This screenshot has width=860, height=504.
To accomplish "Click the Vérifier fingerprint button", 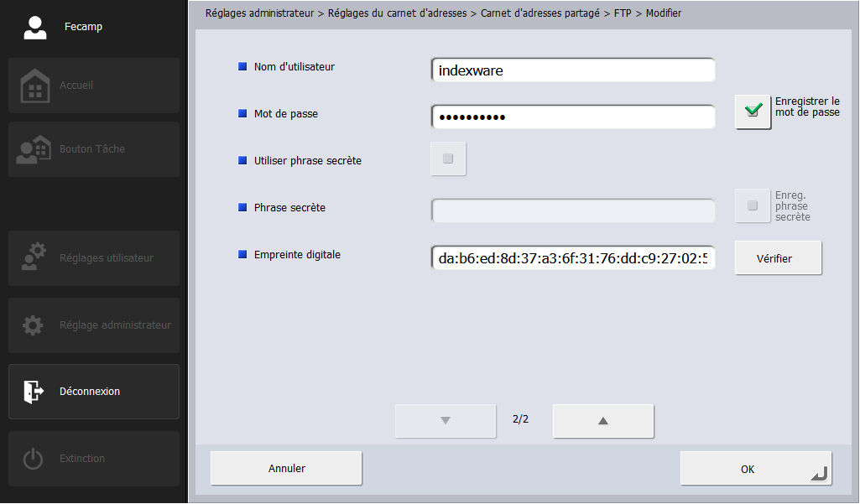I will pyautogui.click(x=778, y=258).
